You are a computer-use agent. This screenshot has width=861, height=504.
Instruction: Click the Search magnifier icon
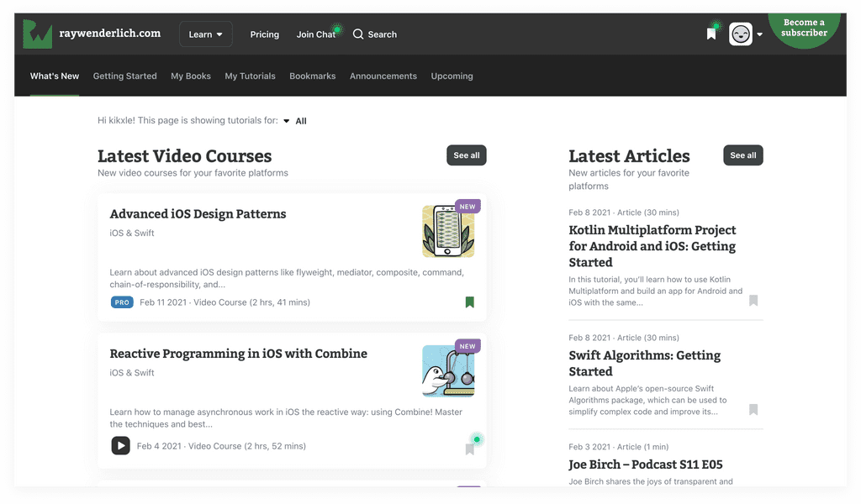coord(358,34)
